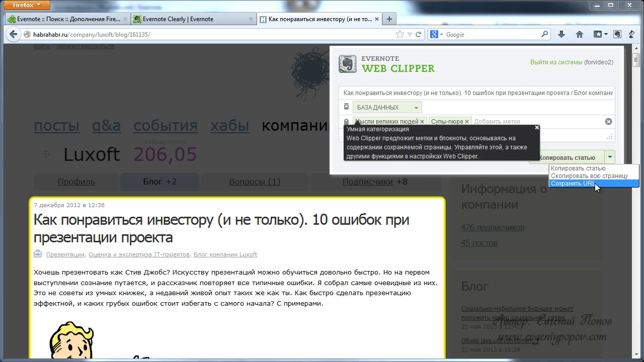644x362 pixels.
Task: Close the Evernote add-ons search tab
Action: point(125,19)
